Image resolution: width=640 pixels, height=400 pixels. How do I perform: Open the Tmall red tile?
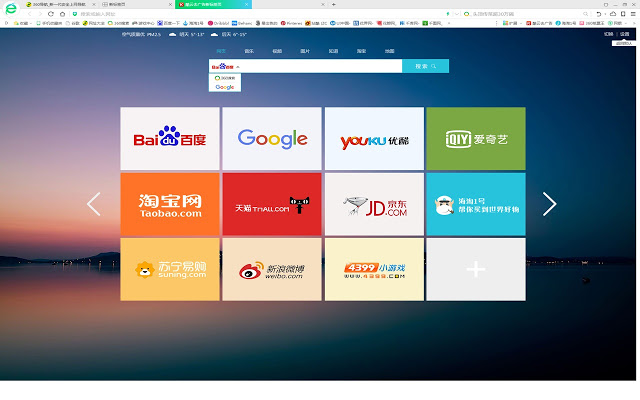(x=272, y=204)
